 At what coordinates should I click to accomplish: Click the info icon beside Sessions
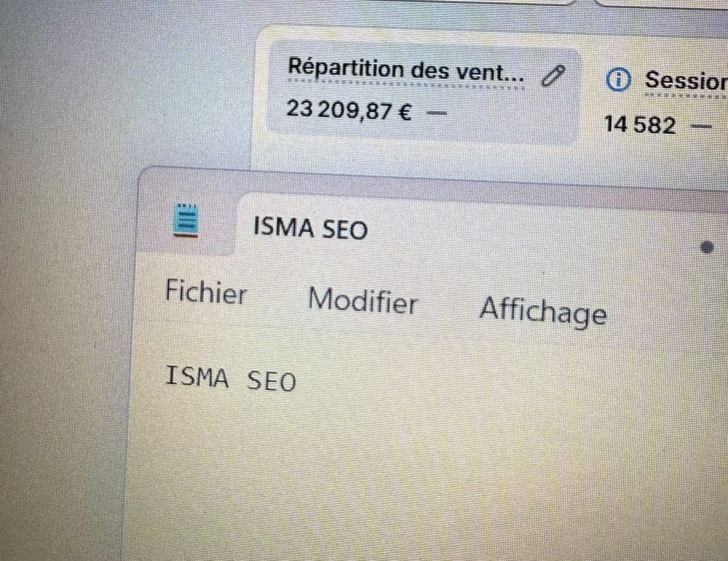tap(618, 81)
